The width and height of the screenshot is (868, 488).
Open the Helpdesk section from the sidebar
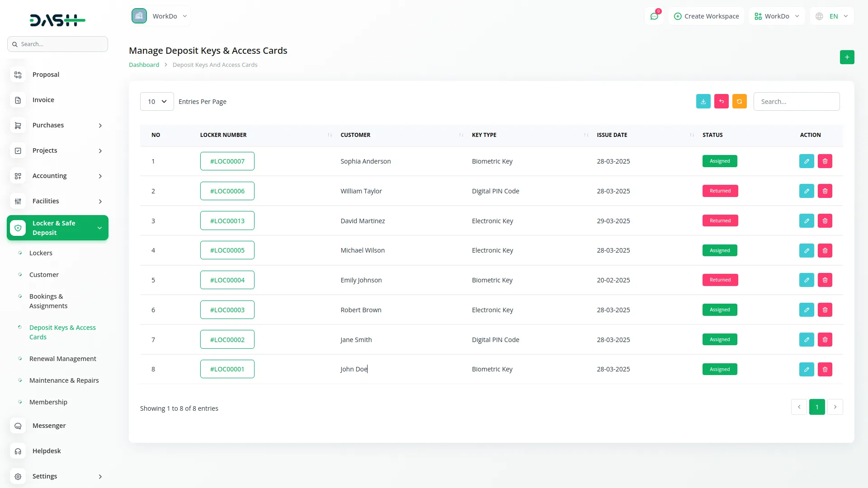point(47,450)
